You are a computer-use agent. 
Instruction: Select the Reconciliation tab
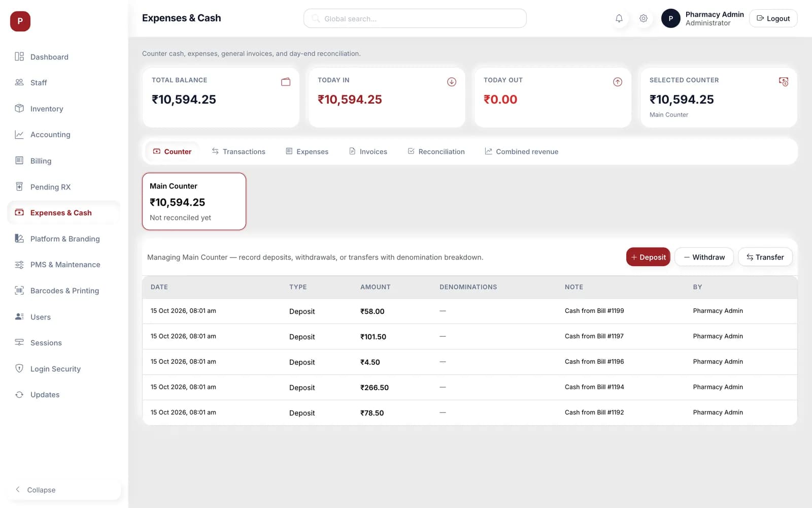pos(436,151)
